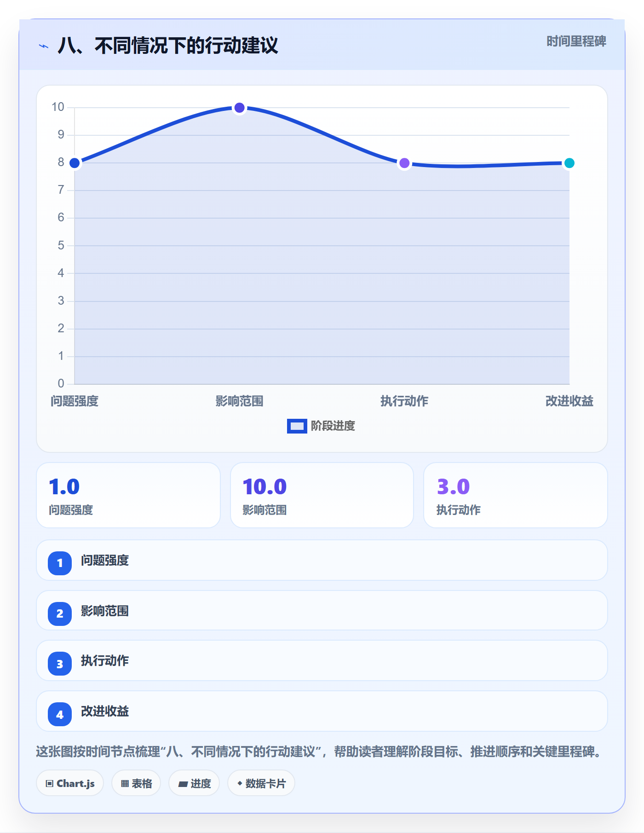
Task: Click the y-axis tick value 5
Action: [x=61, y=245]
